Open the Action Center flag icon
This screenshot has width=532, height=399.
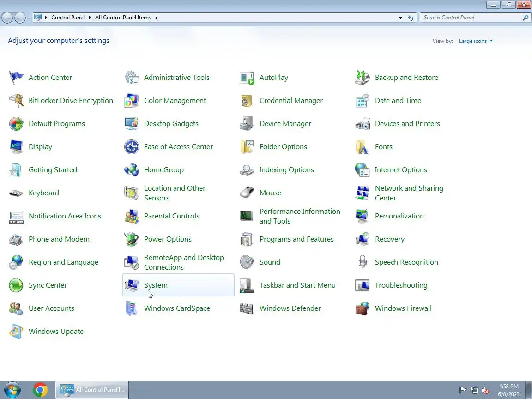(16, 78)
